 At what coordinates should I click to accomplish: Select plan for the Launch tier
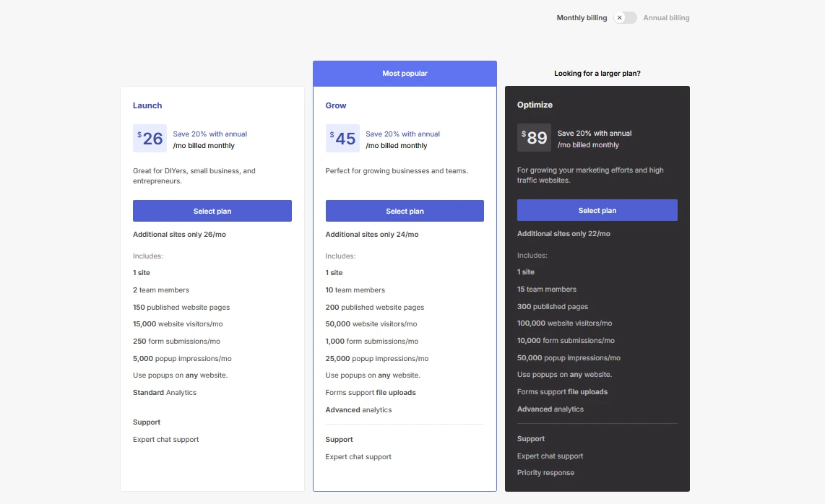[x=212, y=211]
